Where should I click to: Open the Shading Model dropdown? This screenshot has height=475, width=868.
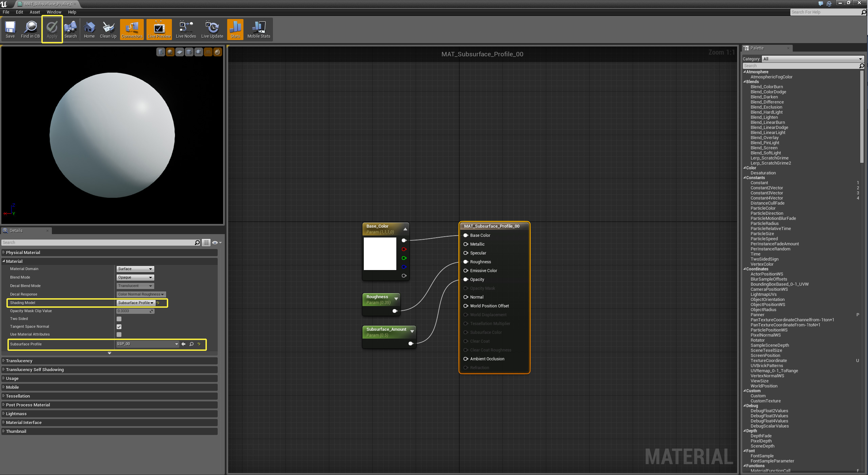(136, 303)
